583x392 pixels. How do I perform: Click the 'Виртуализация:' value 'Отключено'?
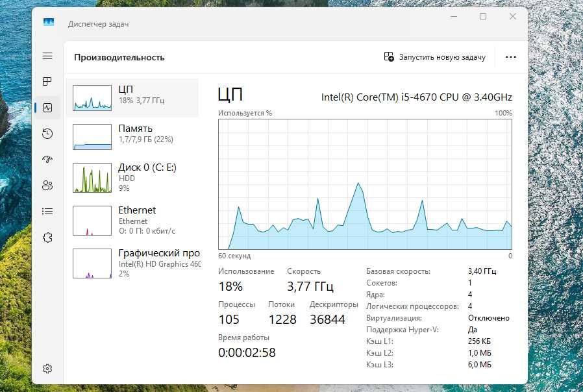(x=489, y=318)
